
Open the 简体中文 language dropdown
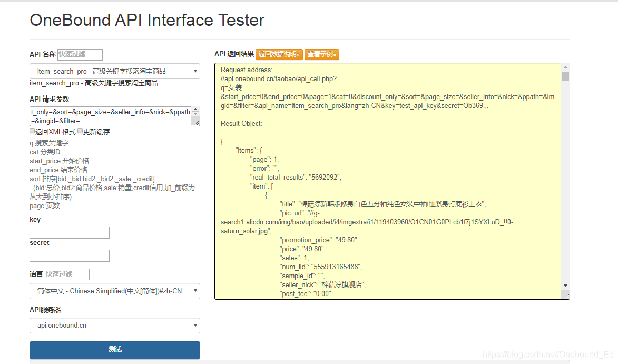point(115,291)
